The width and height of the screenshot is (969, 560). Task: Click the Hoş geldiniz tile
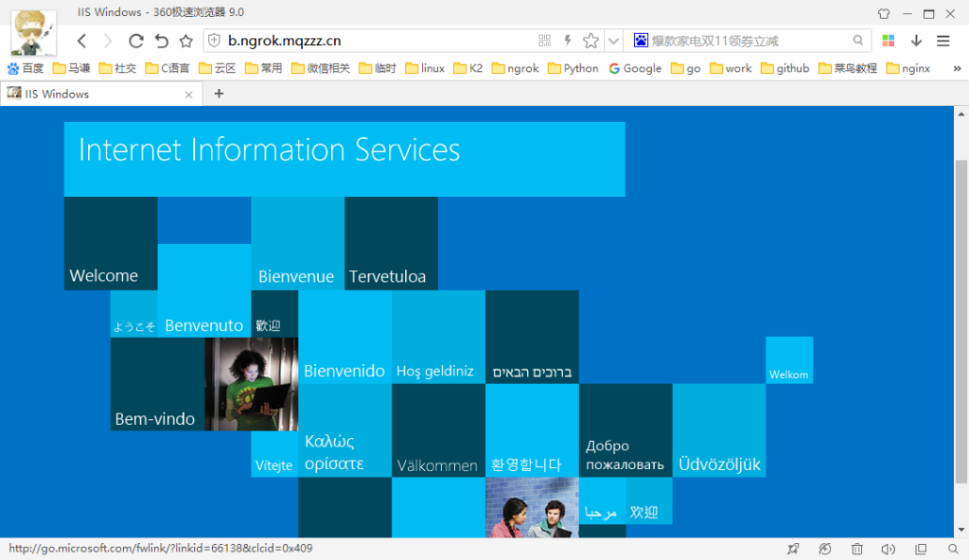point(438,337)
